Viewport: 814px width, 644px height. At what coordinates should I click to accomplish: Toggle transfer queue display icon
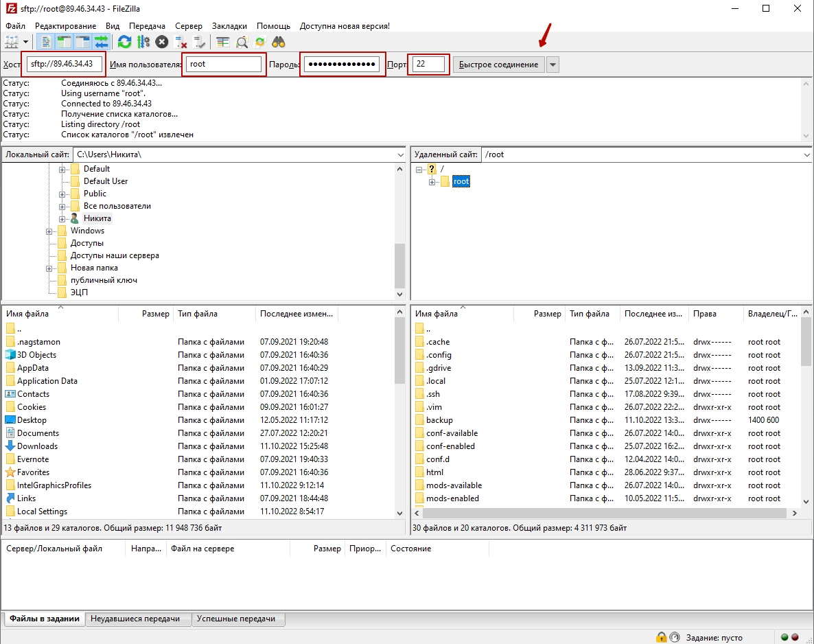(x=101, y=42)
